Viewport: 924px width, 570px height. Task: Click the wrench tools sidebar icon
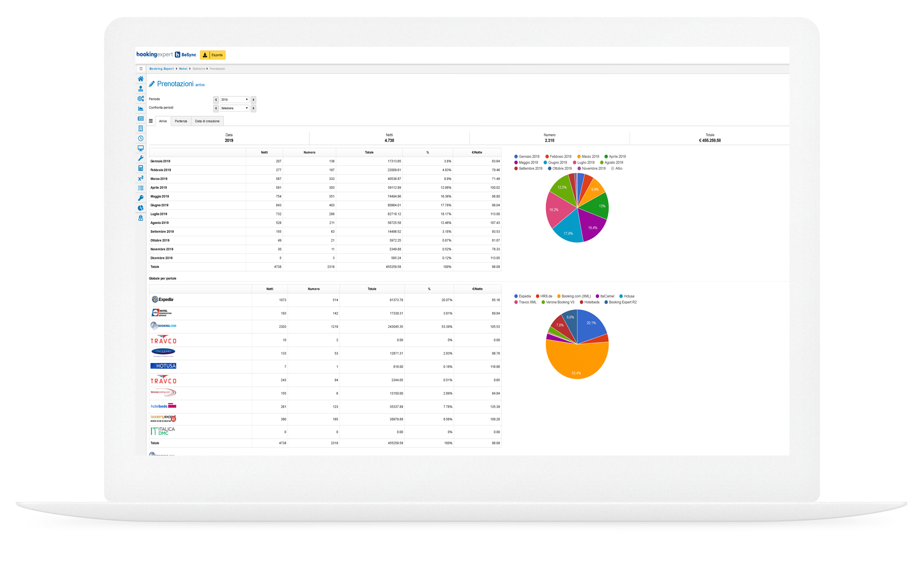click(x=140, y=159)
